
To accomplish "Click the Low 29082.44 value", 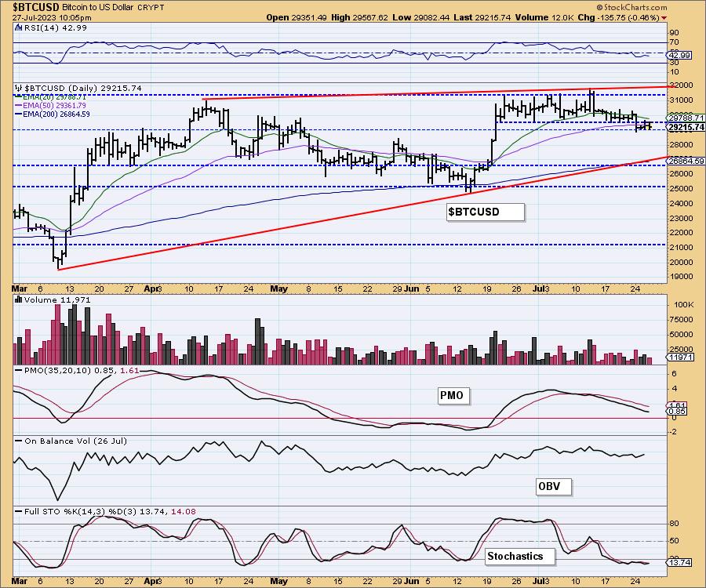I will pos(421,17).
